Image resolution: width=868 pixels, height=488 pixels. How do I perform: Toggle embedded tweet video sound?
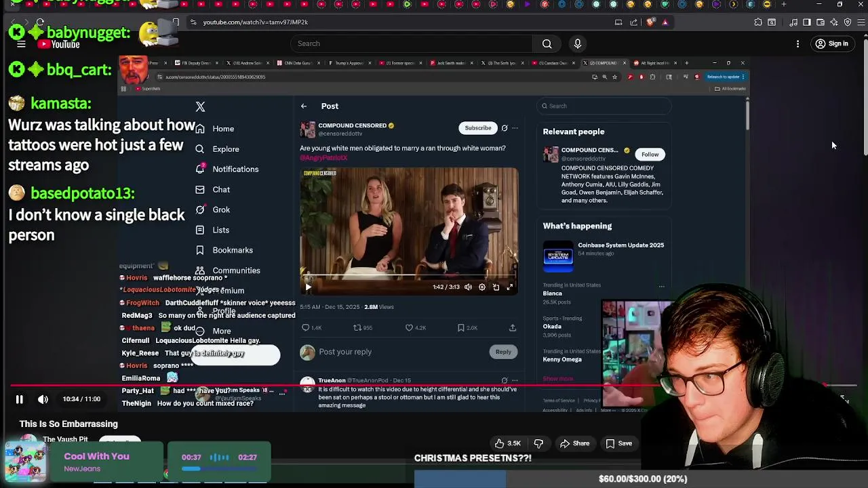(x=468, y=287)
